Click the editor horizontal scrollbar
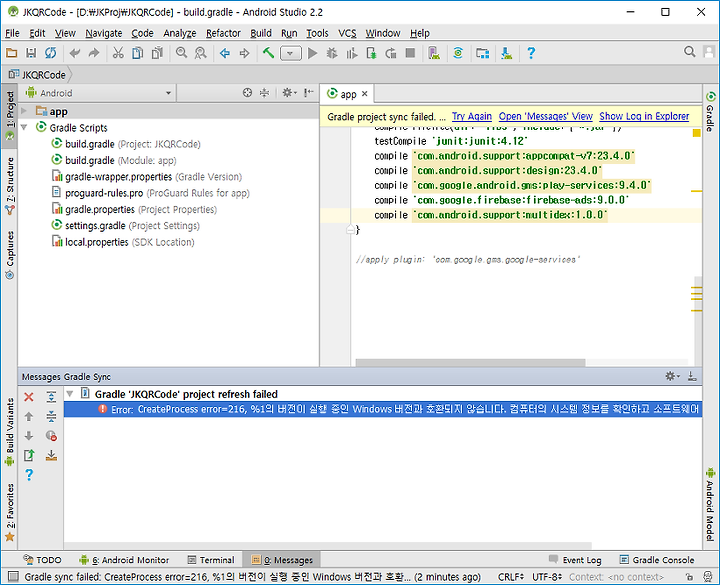The height and width of the screenshot is (585, 720). click(x=470, y=363)
